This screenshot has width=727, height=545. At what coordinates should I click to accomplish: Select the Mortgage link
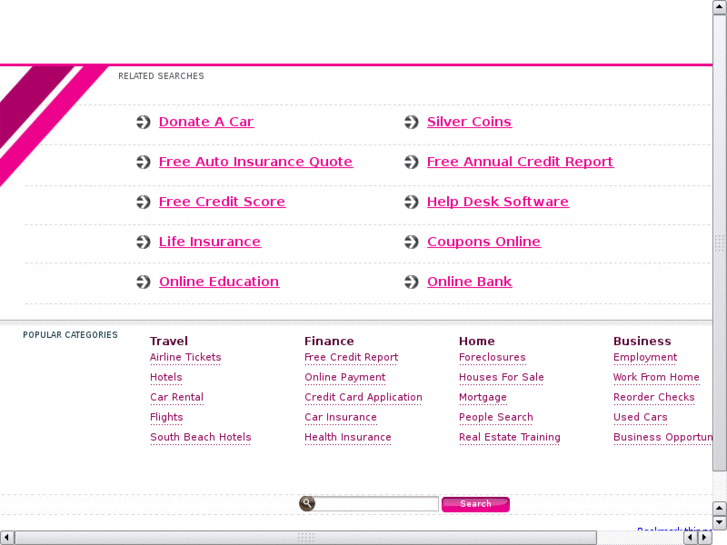pos(483,398)
